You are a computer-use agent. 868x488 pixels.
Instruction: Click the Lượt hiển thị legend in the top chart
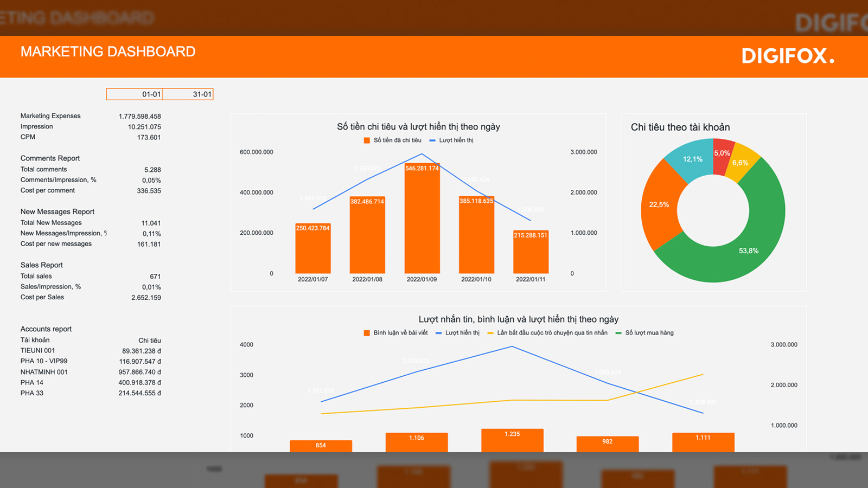coord(451,140)
